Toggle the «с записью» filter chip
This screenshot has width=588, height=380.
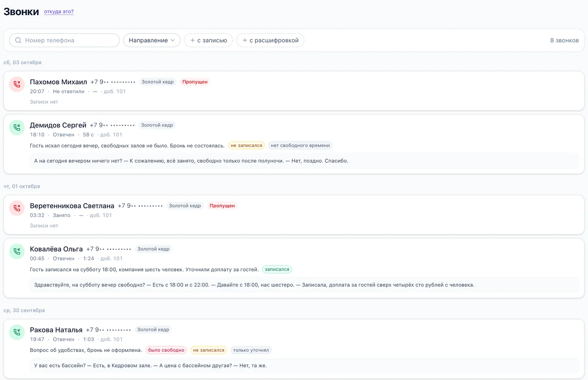208,40
